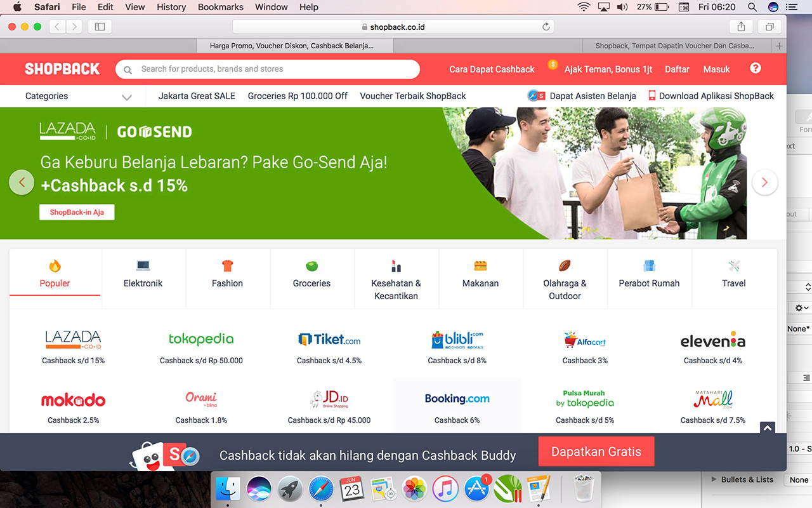Screen dimensions: 812x508
Task: Click the Masuk link
Action: click(717, 69)
